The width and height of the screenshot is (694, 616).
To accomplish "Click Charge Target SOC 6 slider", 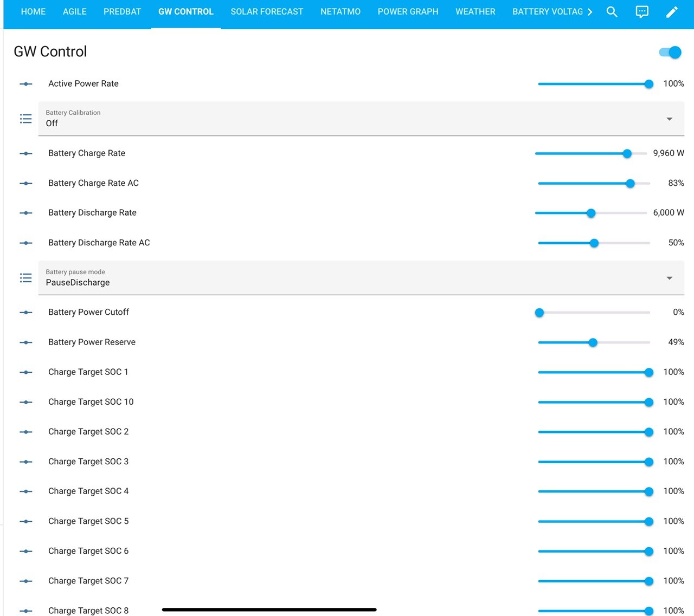I will click(x=594, y=551).
